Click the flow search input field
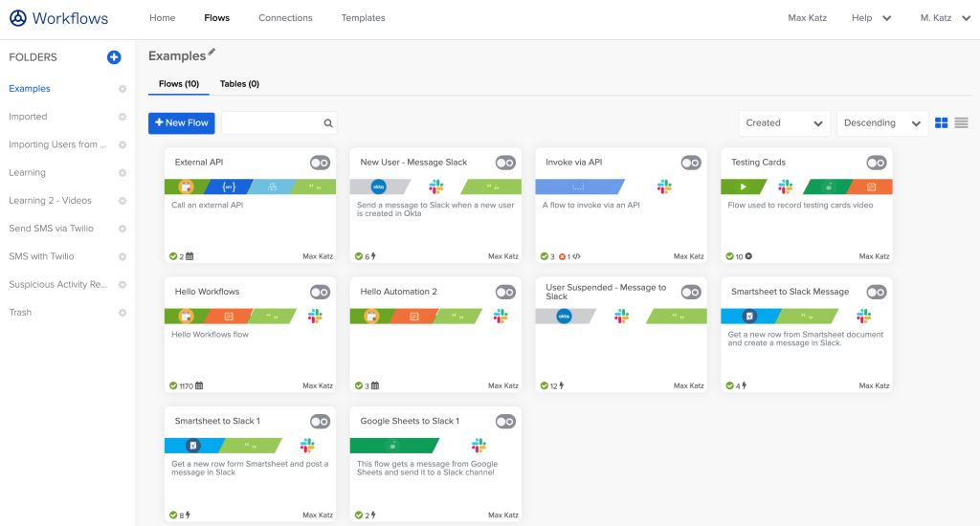This screenshot has height=526, width=980. (x=271, y=123)
